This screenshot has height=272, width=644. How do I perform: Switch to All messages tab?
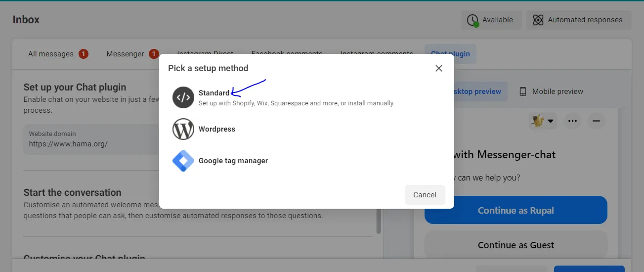click(58, 54)
